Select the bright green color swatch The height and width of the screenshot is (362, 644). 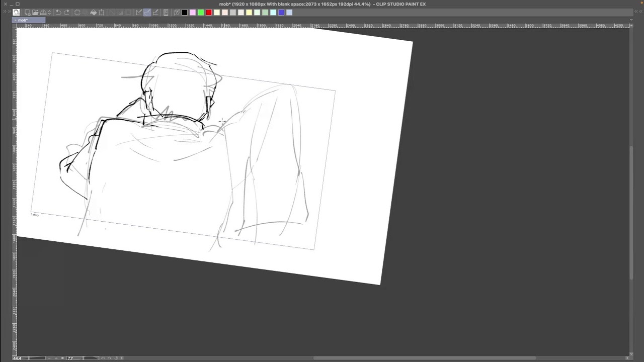click(x=201, y=12)
